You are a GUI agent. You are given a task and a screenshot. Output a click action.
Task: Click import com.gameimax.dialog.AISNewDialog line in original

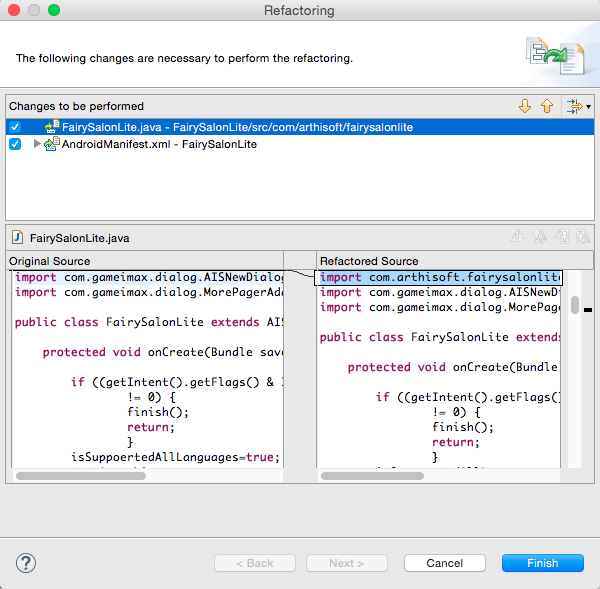(x=148, y=277)
